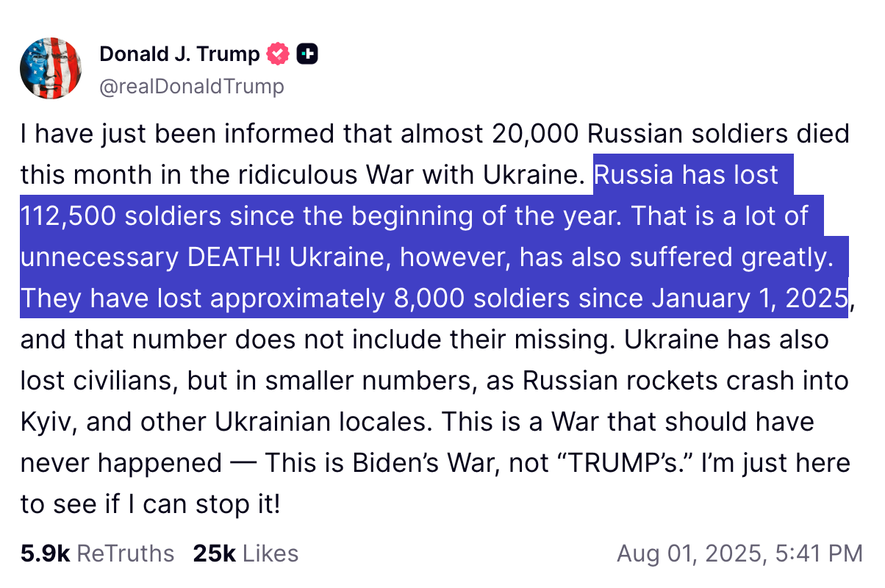View the 5.9k ReTruths count
Image resolution: width=885 pixels, height=588 pixels.
click(x=45, y=553)
